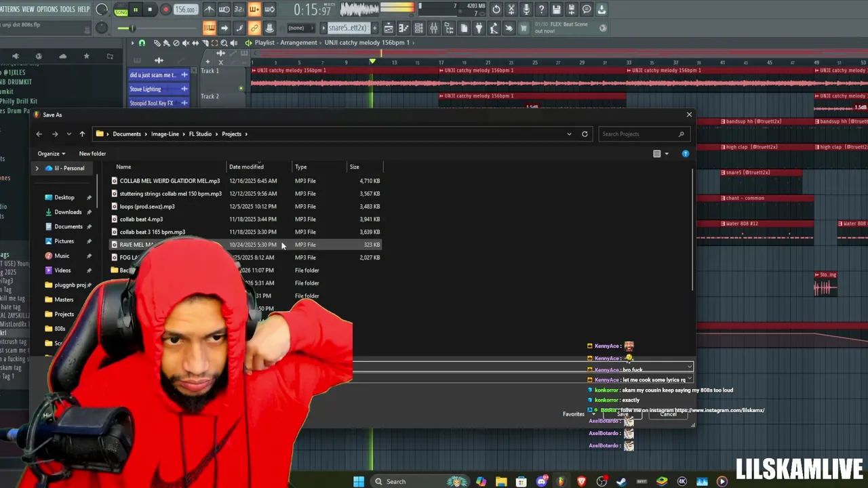Click the render/export download arrow icon

[x=601, y=9]
